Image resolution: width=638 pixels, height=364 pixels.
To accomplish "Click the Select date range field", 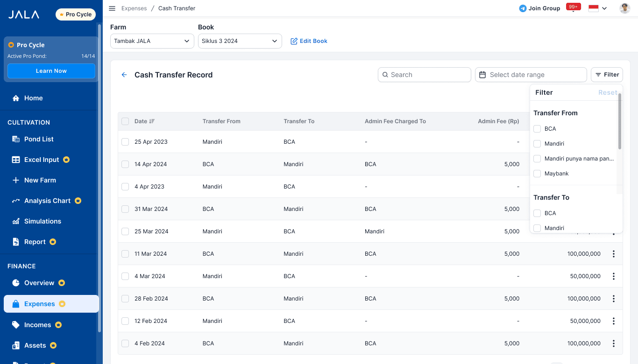I will click(x=531, y=75).
